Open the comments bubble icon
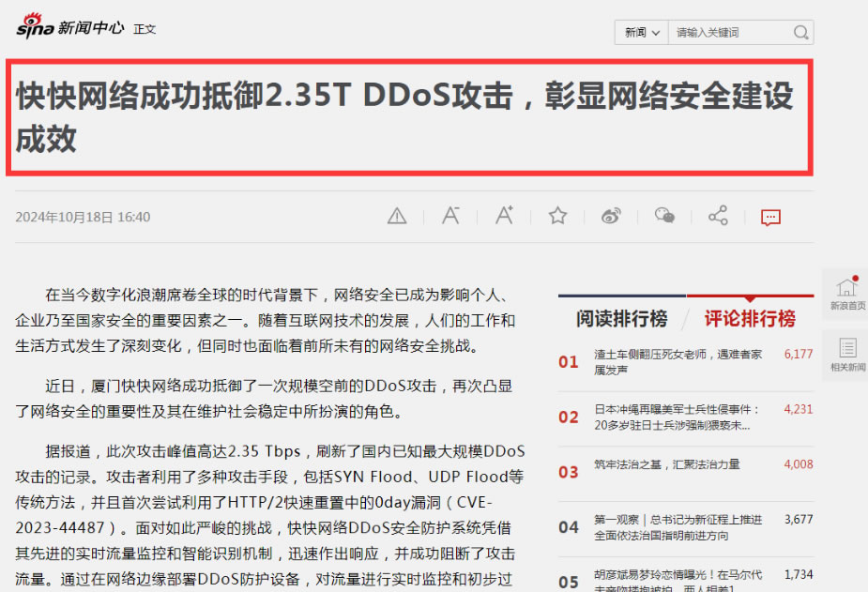This screenshot has width=868, height=592. pyautogui.click(x=769, y=217)
